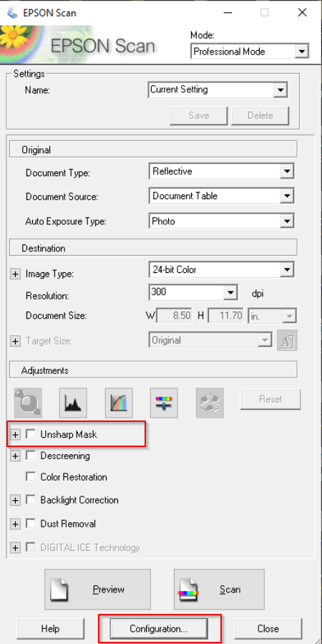Image resolution: width=322 pixels, height=644 pixels.
Task: Click the Color Palette icon
Action: pos(210,401)
